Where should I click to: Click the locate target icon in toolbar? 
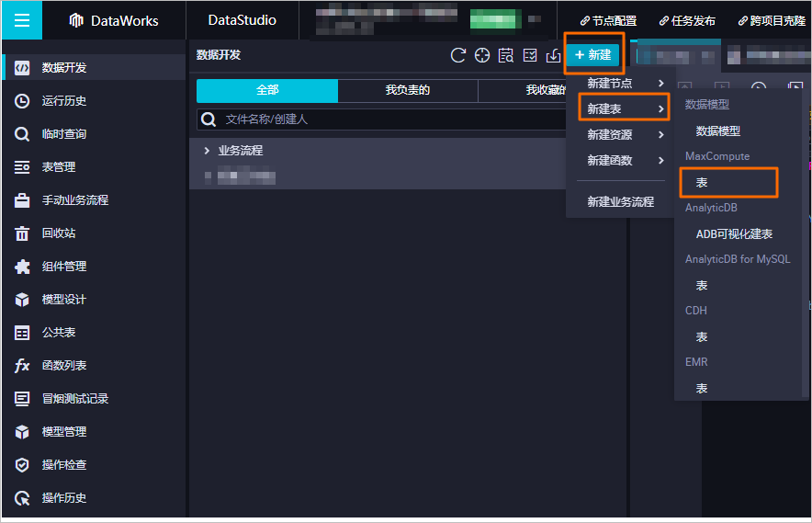click(482, 55)
